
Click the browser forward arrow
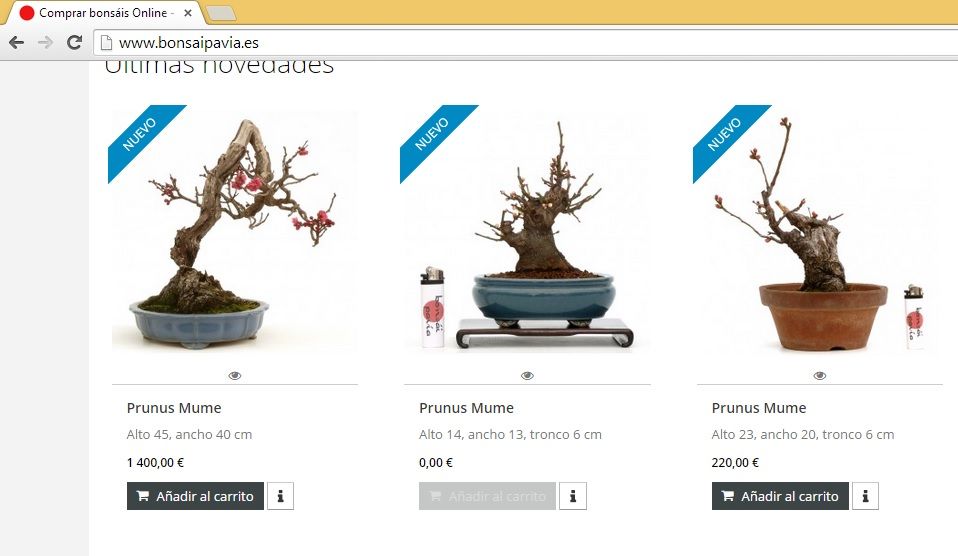click(x=45, y=43)
